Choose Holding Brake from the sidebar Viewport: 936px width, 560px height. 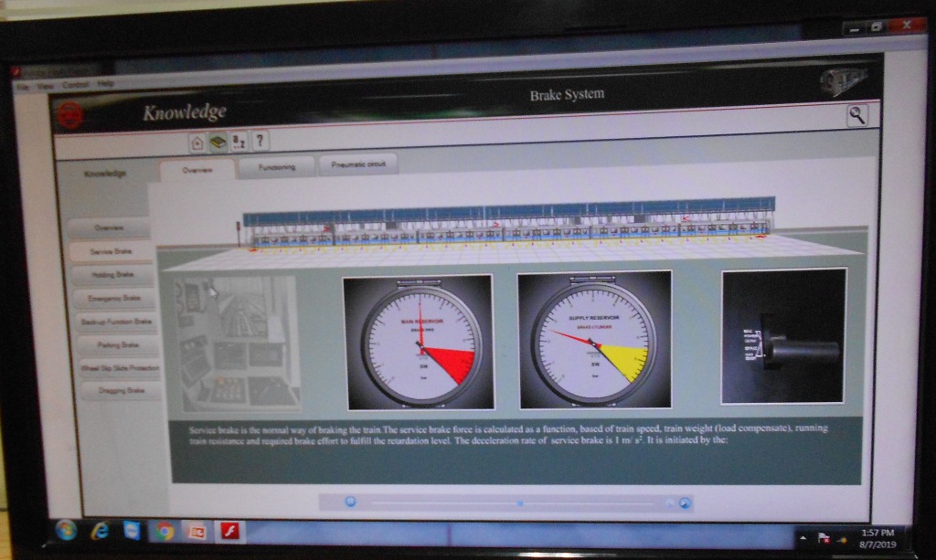[x=113, y=273]
